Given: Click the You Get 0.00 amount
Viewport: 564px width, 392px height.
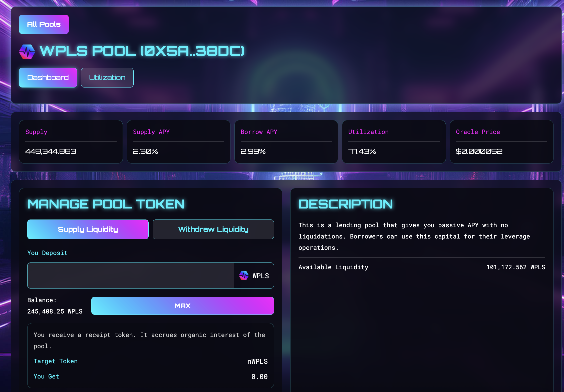Looking at the screenshot, I should tap(259, 376).
